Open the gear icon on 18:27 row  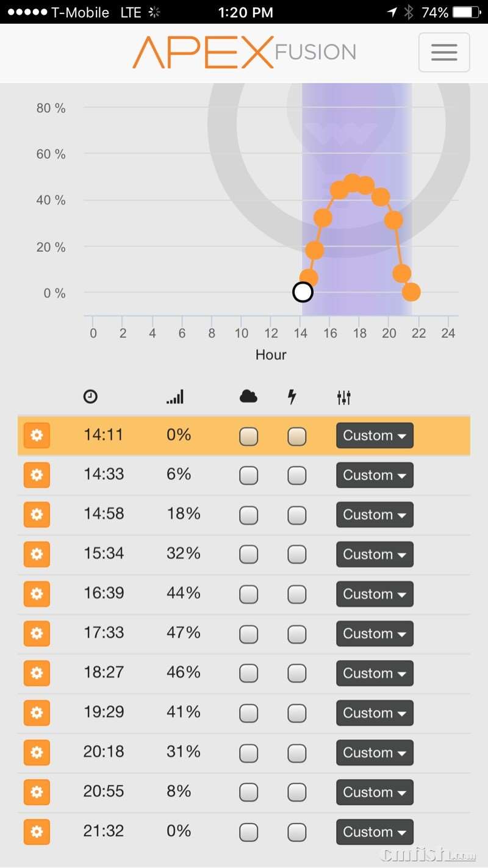pyautogui.click(x=37, y=673)
